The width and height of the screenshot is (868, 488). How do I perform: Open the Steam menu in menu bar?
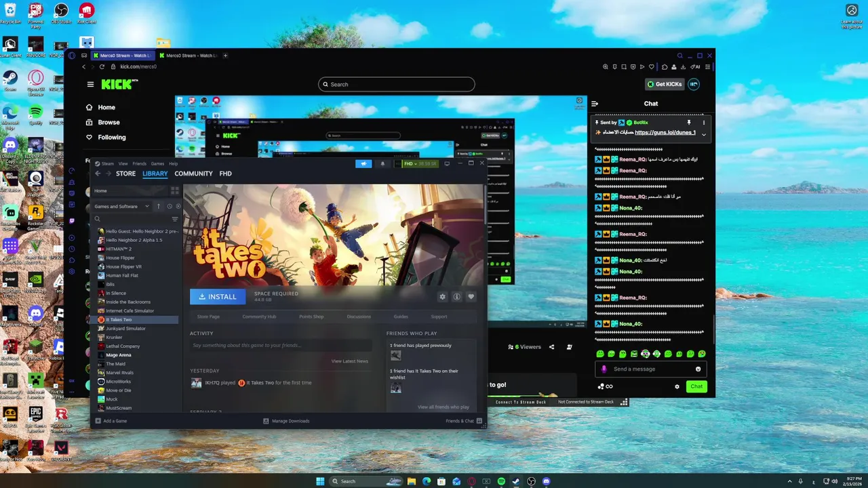pyautogui.click(x=108, y=163)
